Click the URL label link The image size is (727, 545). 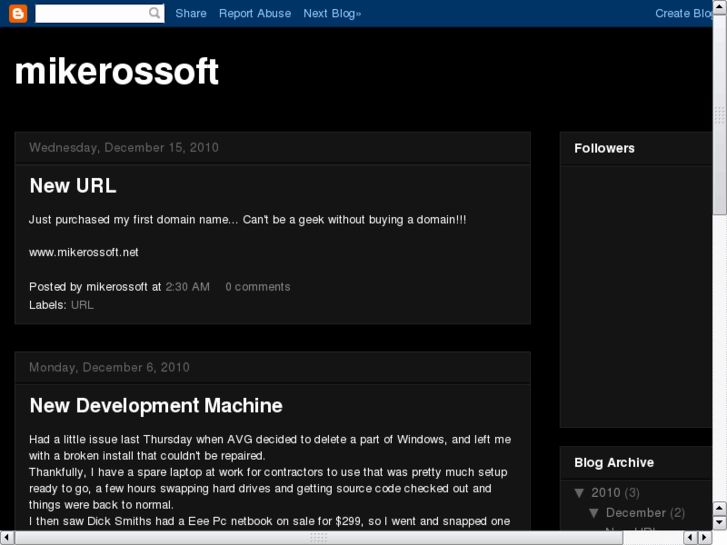click(x=82, y=305)
